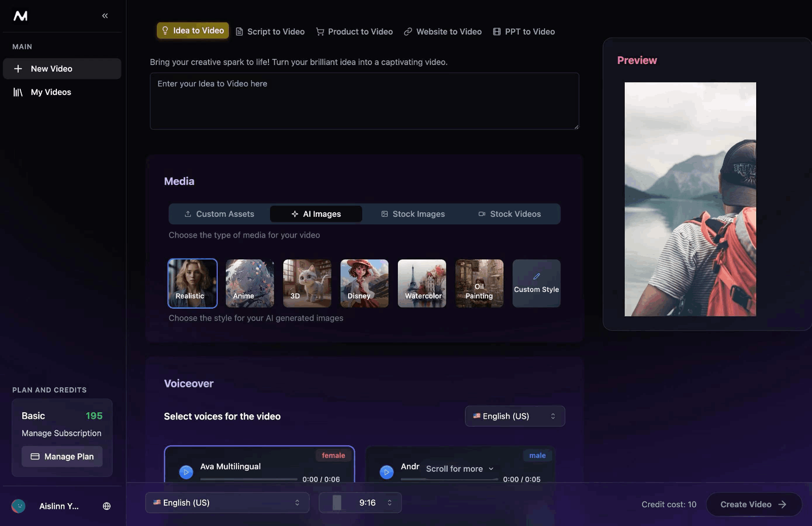Open the 9:16 aspect ratio dropdown
This screenshot has height=526, width=812.
pyautogui.click(x=360, y=503)
